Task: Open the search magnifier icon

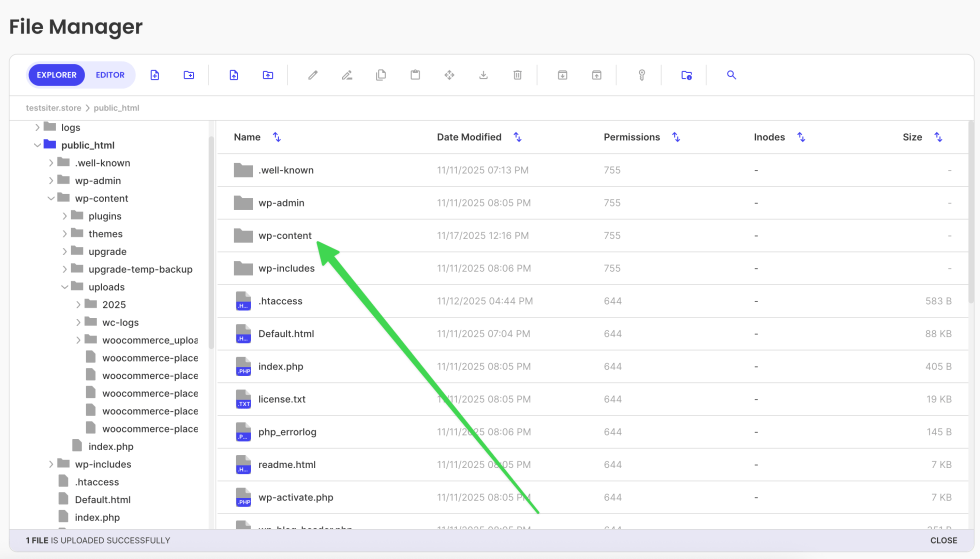Action: pyautogui.click(x=731, y=75)
